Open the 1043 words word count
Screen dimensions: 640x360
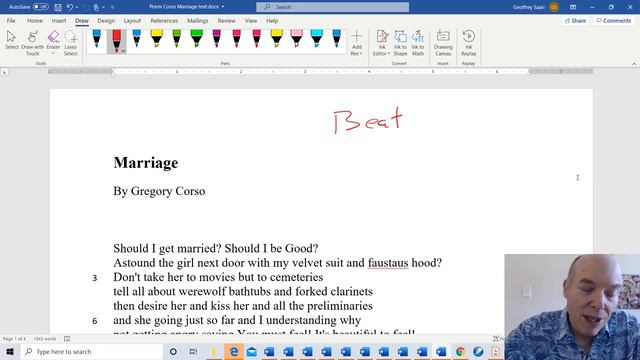tap(45, 339)
